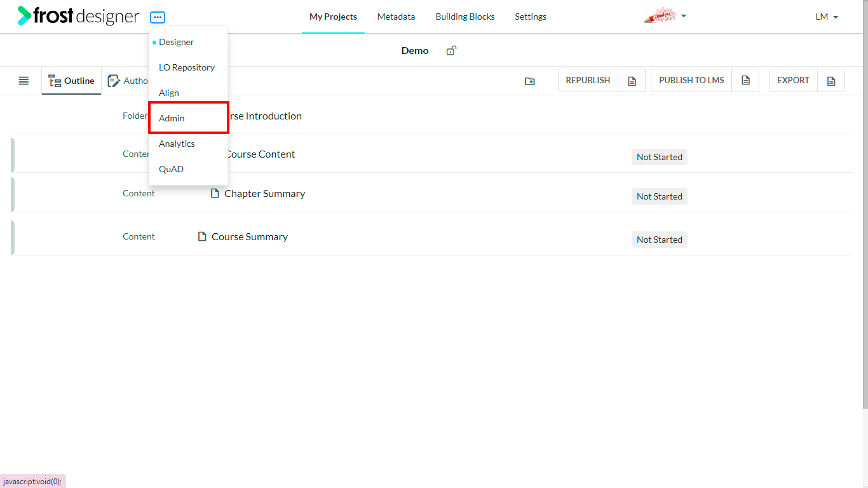This screenshot has height=488, width=868.
Task: Expand the organization logo dropdown
Action: click(665, 16)
